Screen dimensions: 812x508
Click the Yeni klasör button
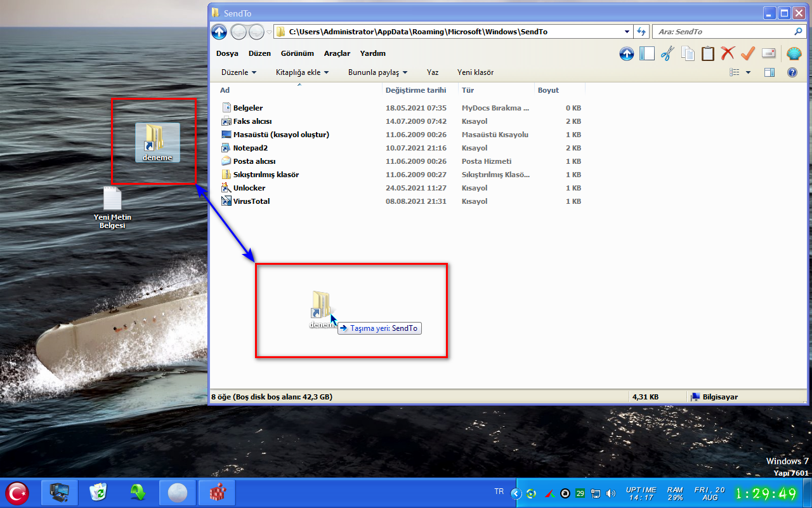pos(475,72)
